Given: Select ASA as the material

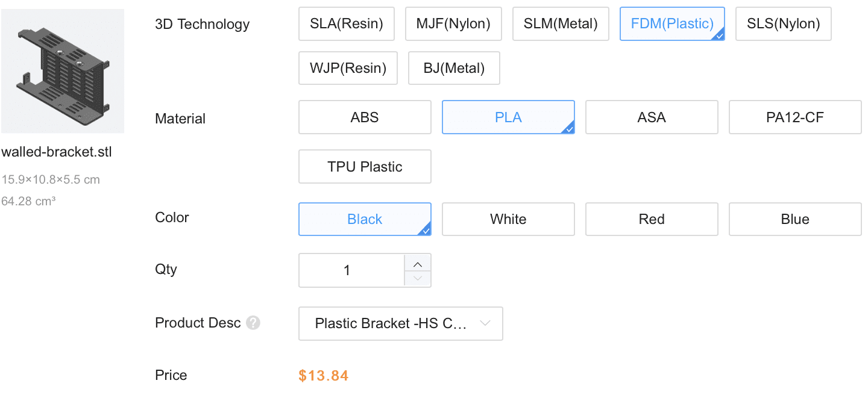Looking at the screenshot, I should tap(652, 117).
